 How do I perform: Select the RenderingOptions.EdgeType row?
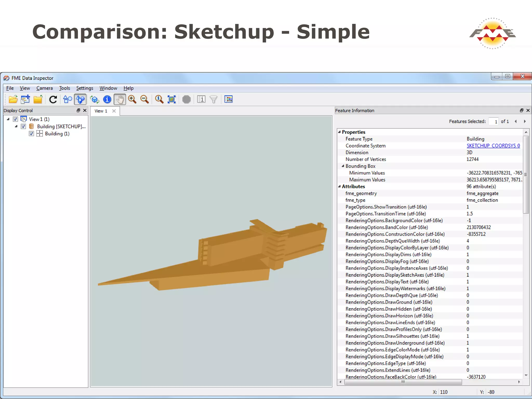pos(430,363)
